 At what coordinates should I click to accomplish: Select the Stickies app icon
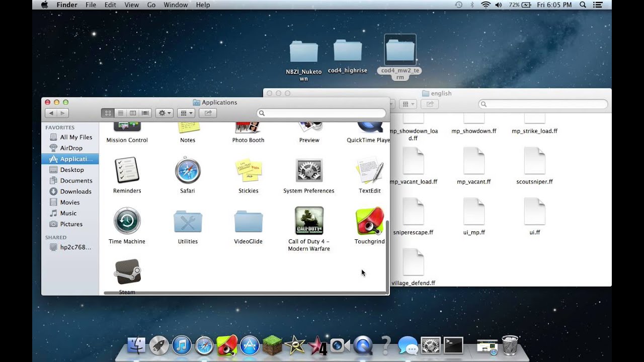click(x=249, y=170)
